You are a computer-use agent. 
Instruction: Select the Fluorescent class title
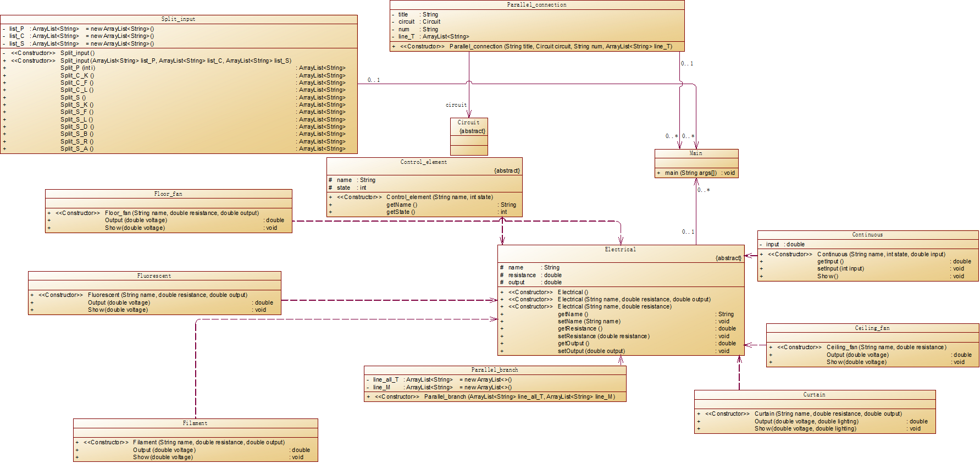point(154,276)
